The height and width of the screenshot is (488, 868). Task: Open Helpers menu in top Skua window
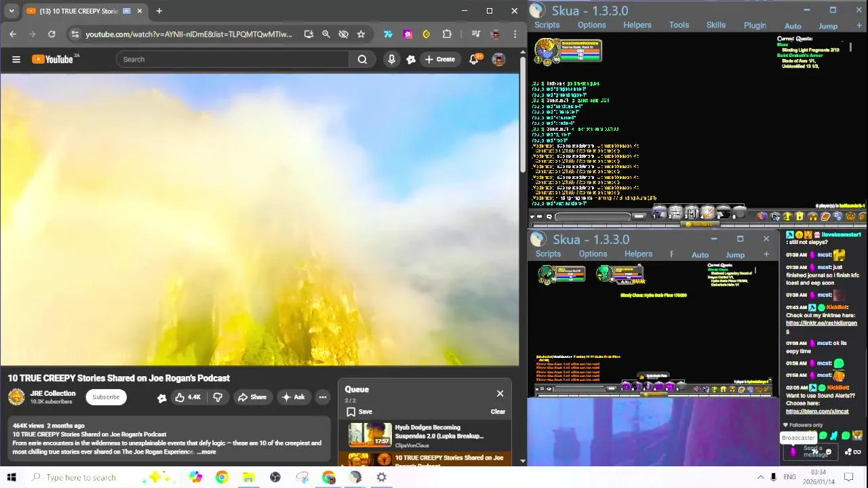click(x=637, y=25)
